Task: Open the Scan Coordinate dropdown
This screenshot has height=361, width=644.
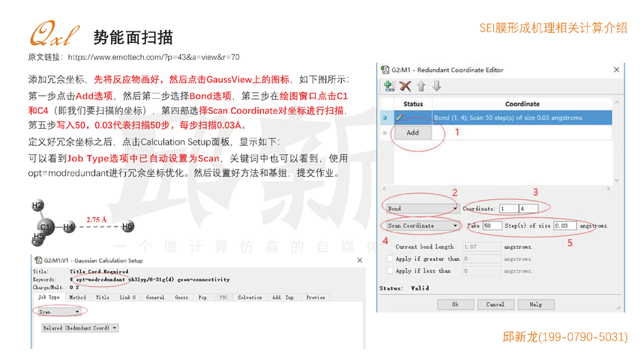Action: [421, 225]
